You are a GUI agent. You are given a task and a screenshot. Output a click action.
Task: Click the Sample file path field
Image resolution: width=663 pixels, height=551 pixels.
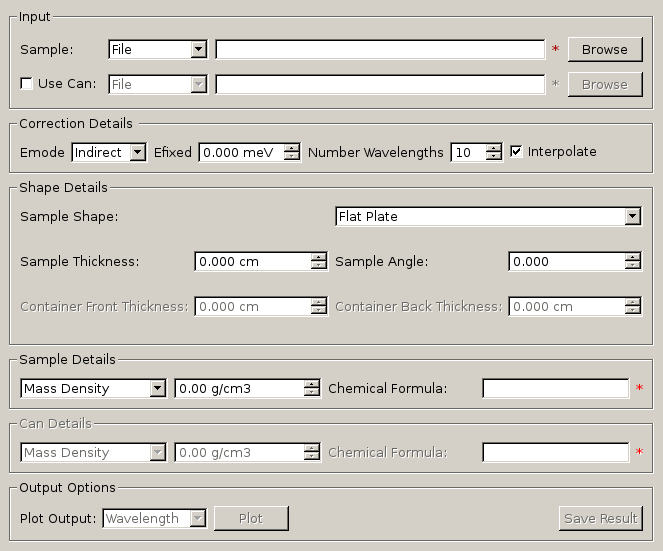click(x=380, y=49)
